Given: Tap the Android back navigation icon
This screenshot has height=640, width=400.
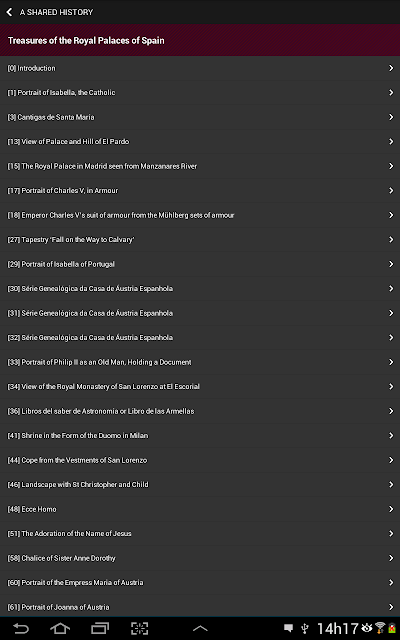Looking at the screenshot, I should pos(20,628).
